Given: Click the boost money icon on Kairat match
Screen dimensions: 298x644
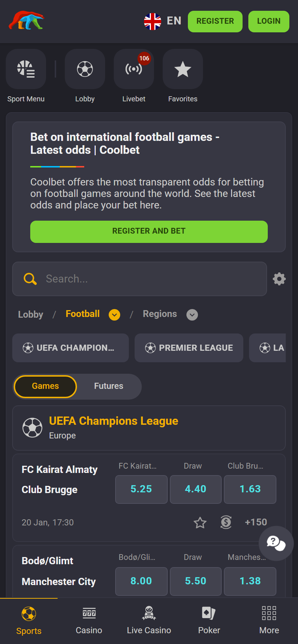Looking at the screenshot, I should pyautogui.click(x=226, y=523).
